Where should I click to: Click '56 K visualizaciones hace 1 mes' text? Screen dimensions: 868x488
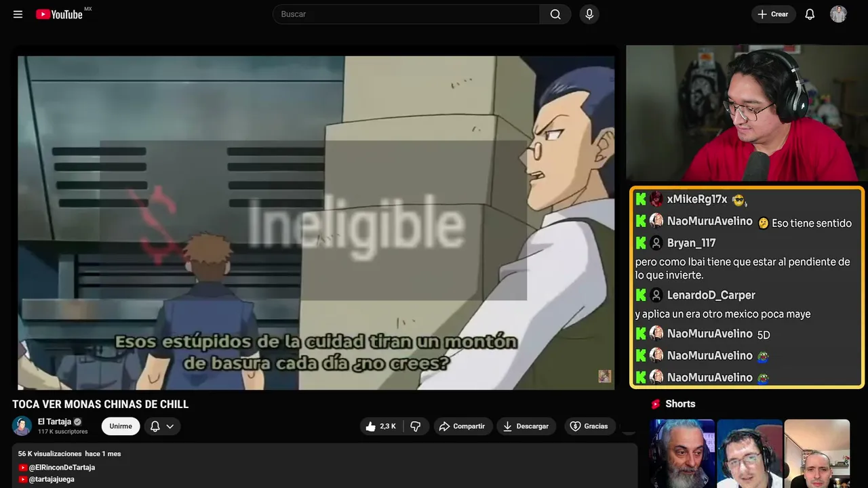(70, 453)
